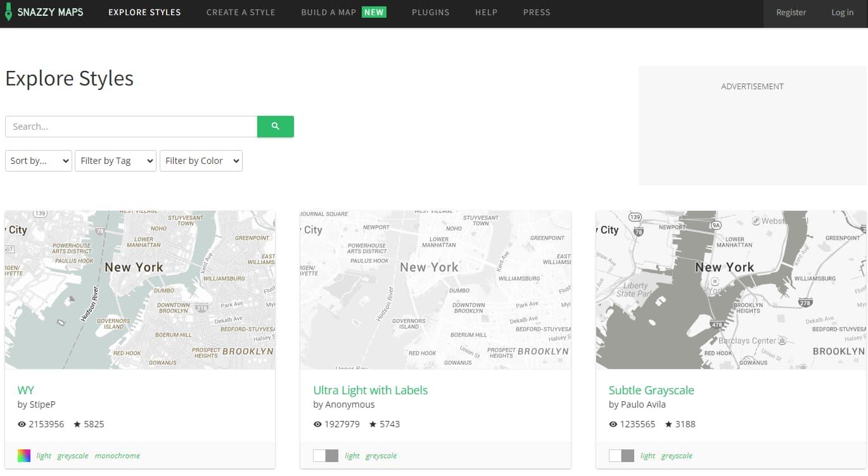Open the WY style title link
868x476 pixels.
point(26,390)
